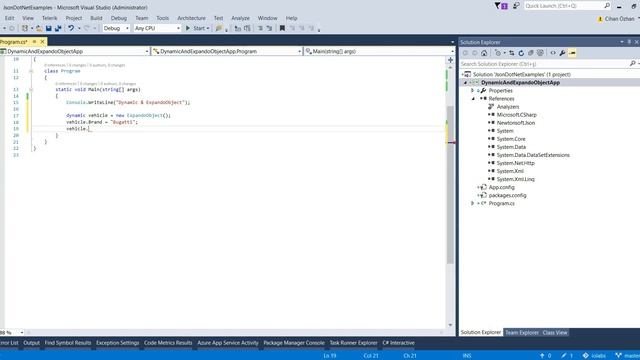Select the packages.config file
The image size is (640, 360).
point(507,195)
